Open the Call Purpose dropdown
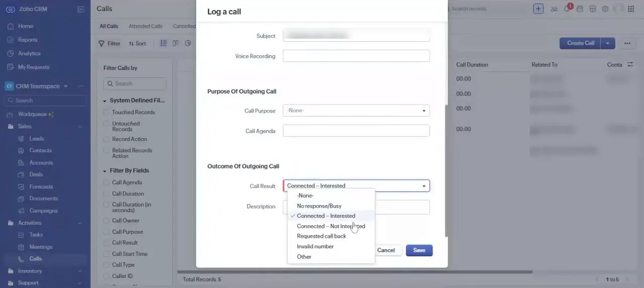 356,111
